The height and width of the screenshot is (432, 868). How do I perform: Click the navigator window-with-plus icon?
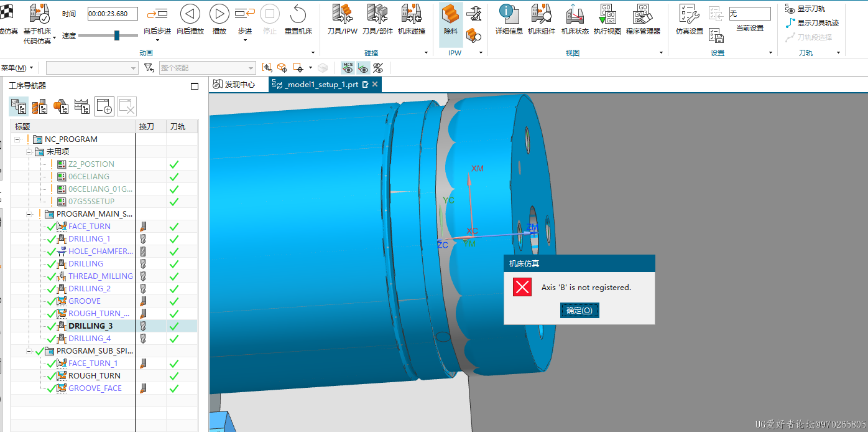click(104, 106)
